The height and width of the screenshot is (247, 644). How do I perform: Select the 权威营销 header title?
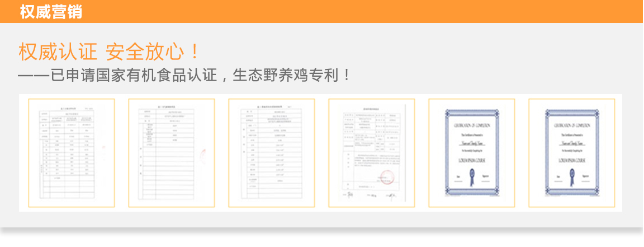pyautogui.click(x=51, y=12)
